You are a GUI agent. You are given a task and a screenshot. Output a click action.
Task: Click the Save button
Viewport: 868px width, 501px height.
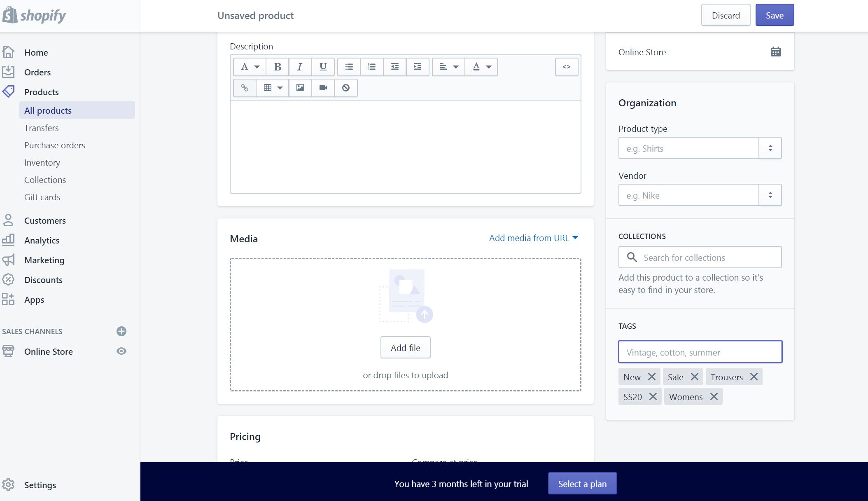[774, 15]
